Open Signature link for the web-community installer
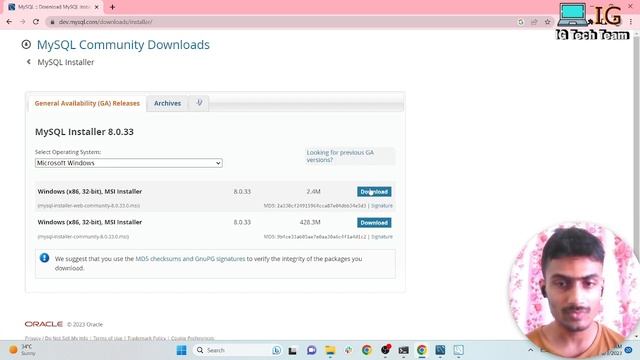Image resolution: width=640 pixels, height=360 pixels. 382,206
